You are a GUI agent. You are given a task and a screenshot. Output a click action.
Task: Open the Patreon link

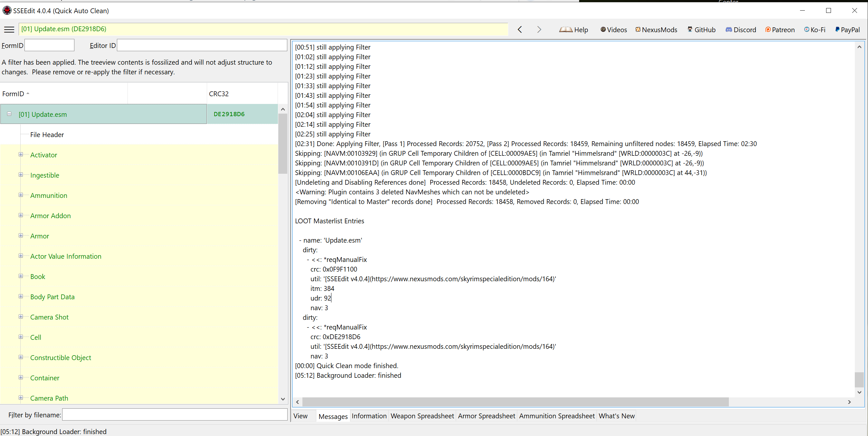tap(780, 30)
